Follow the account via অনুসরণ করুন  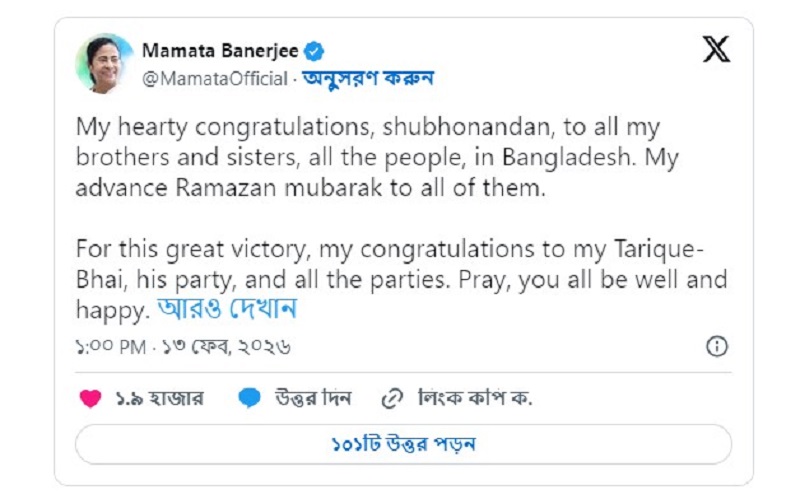(368, 77)
